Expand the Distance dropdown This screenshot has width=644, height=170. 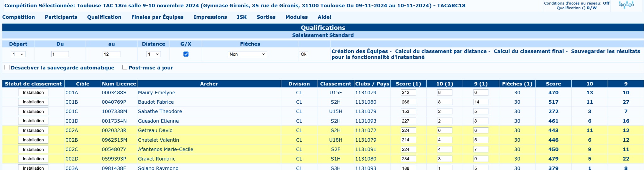(x=153, y=54)
